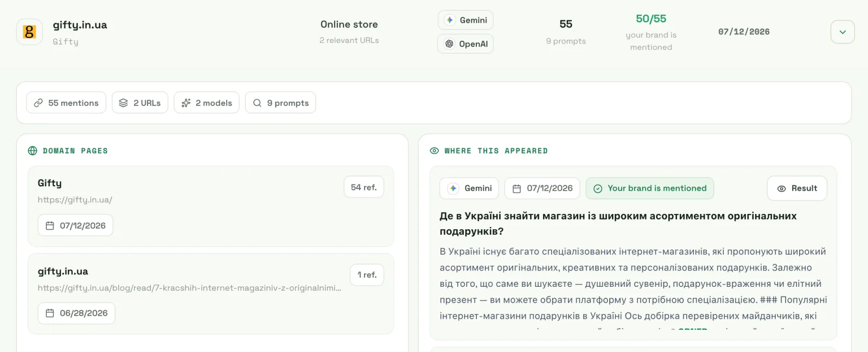Open the https://gifty.in.ua/ link
This screenshot has width=868, height=352.
pos(75,200)
